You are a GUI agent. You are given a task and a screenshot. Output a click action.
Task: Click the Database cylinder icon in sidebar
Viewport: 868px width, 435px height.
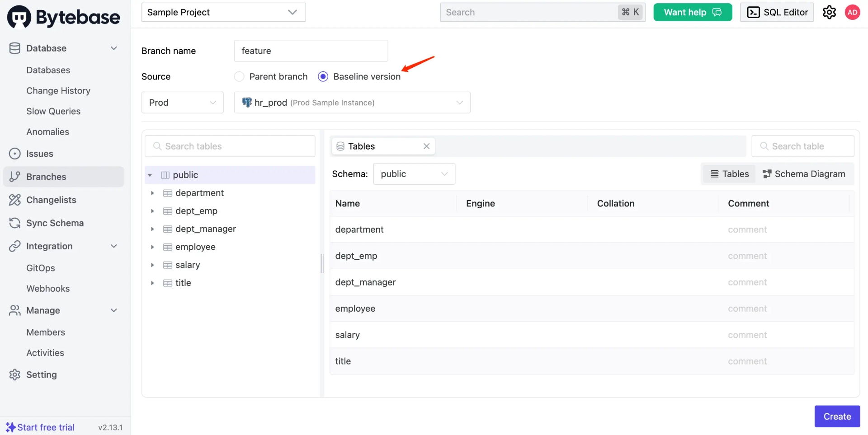tap(15, 48)
